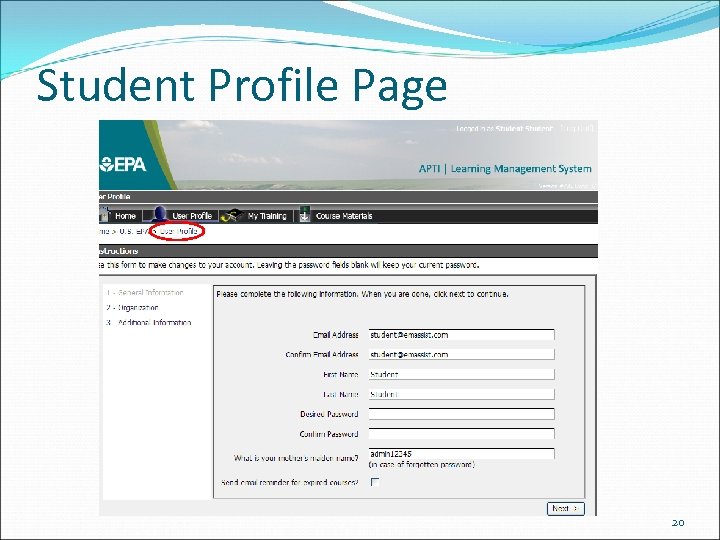Viewport: 720px width, 540px height.
Task: Click the Next button
Action: pos(566,509)
